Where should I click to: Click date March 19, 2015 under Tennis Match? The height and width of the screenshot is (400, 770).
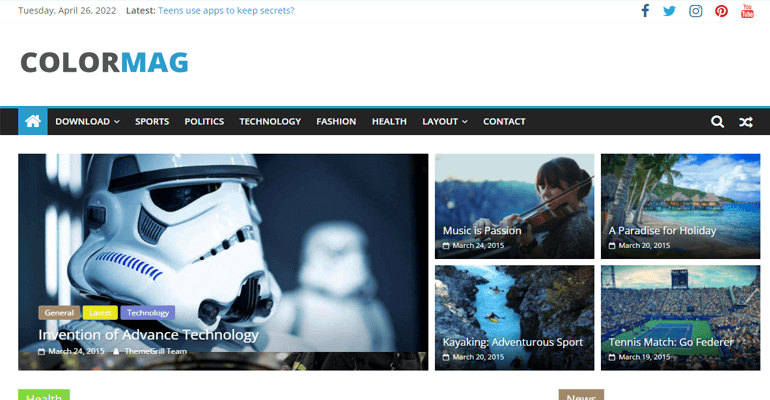(x=644, y=357)
